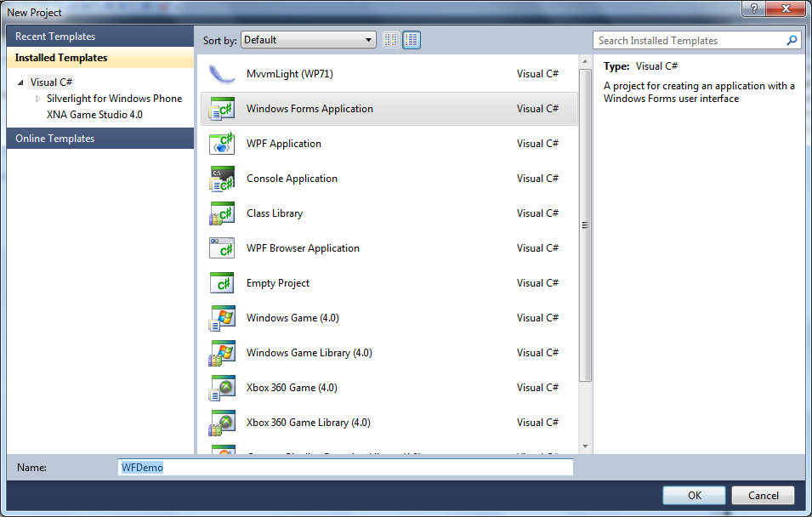This screenshot has height=517, width=812.
Task: Click the Windows Game Library (4.0) icon
Action: (x=222, y=353)
